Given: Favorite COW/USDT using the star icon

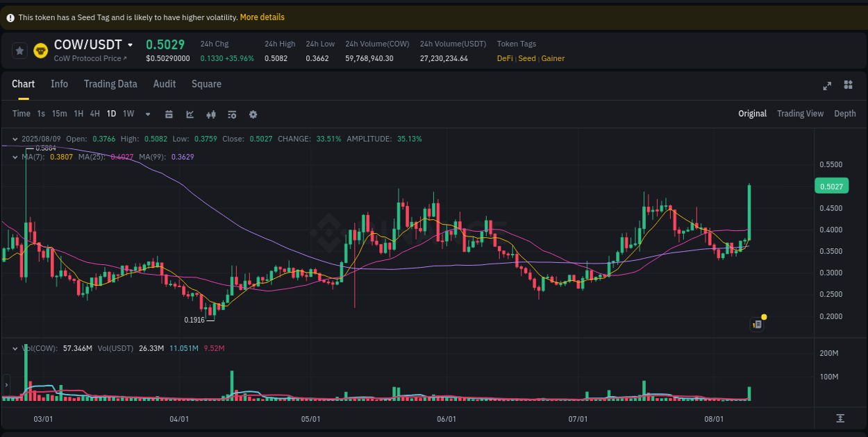Looking at the screenshot, I should point(19,51).
